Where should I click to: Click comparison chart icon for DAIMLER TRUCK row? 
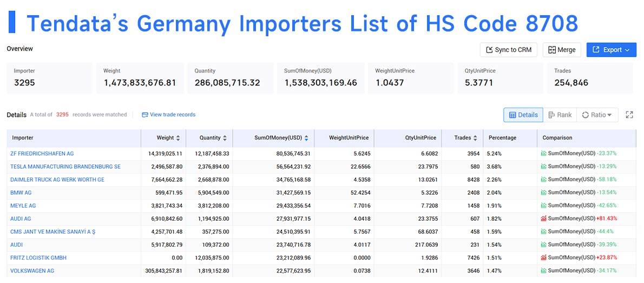pos(544,180)
